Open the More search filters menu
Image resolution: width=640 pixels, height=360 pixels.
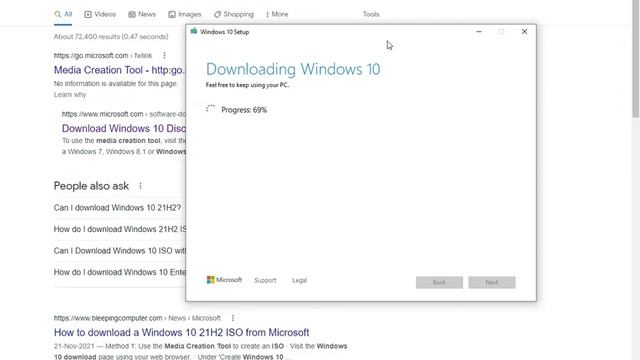277,14
